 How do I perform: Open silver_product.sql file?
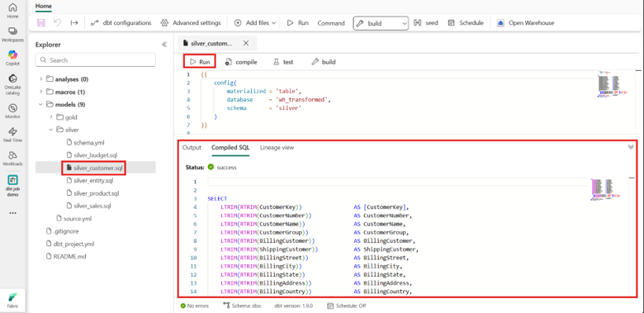(92, 193)
